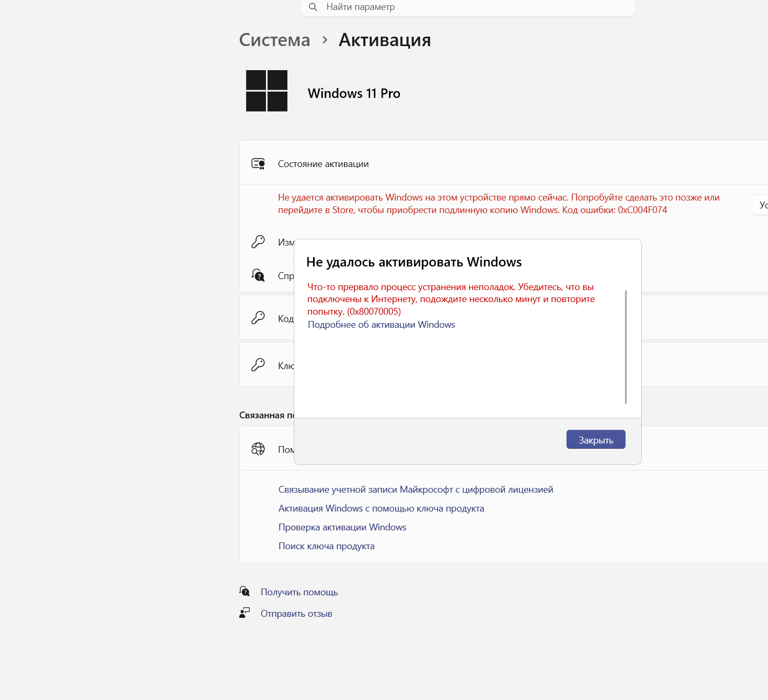Open "Подробнее об активации Windows" link

click(x=381, y=325)
